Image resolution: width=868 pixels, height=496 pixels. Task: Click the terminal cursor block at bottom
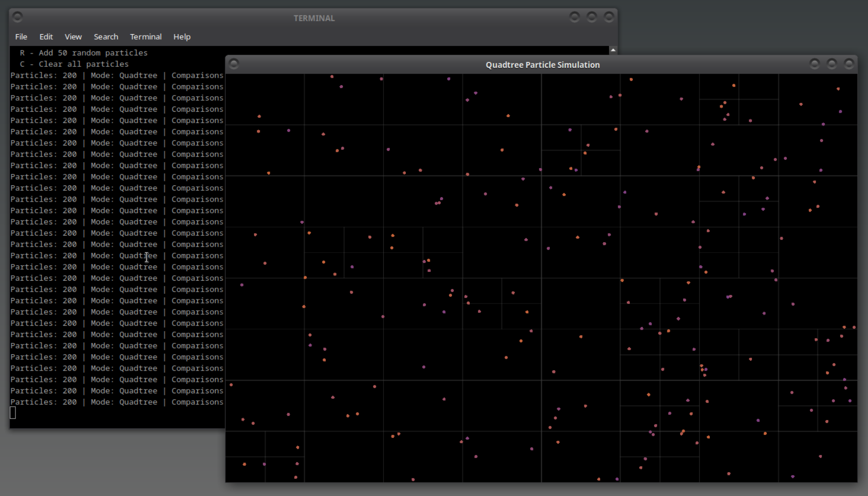coord(13,413)
